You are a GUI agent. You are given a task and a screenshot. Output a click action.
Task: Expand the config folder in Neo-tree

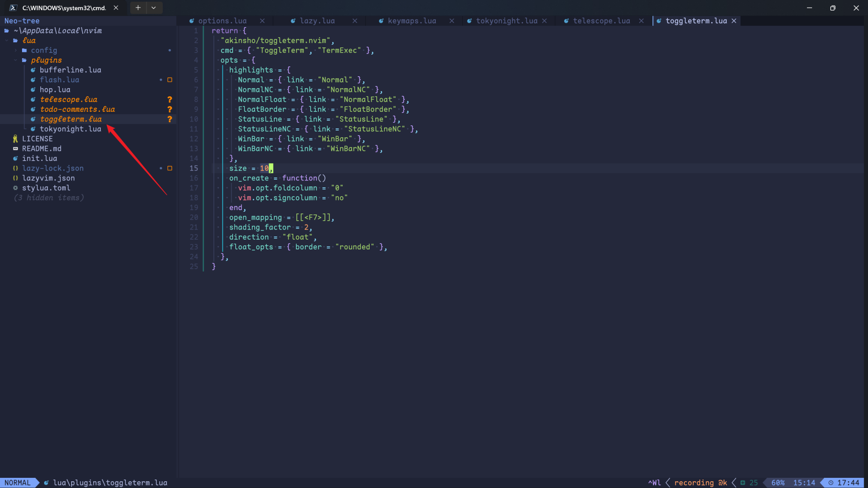click(x=15, y=50)
